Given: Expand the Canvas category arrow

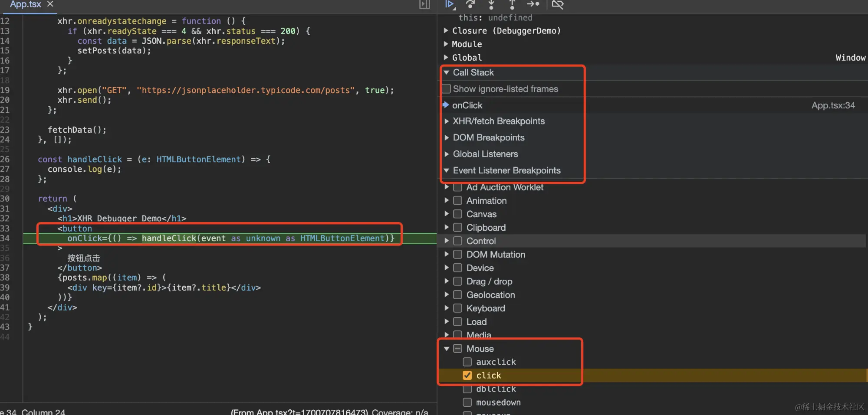Looking at the screenshot, I should [447, 214].
